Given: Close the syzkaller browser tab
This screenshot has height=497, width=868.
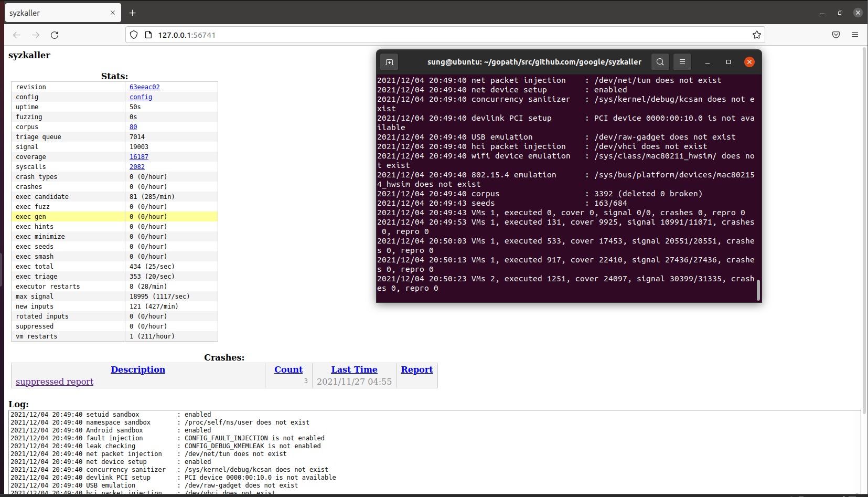Looking at the screenshot, I should tap(113, 13).
